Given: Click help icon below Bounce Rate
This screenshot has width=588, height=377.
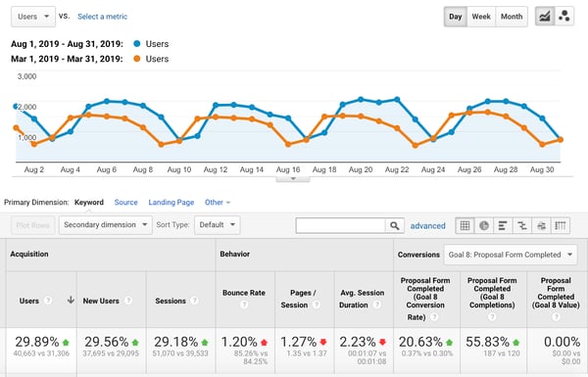Looking at the screenshot, I should pos(244,305).
